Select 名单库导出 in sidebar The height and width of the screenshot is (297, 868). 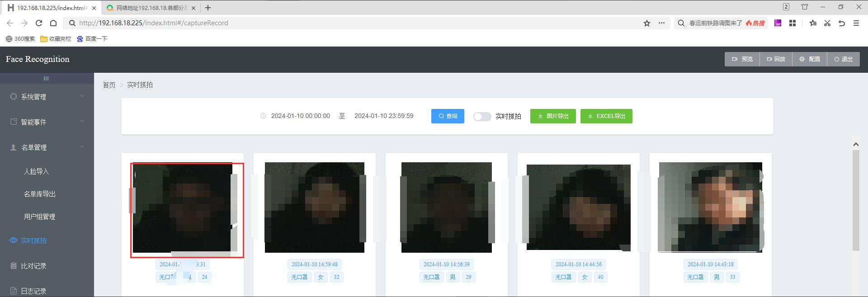[x=40, y=194]
